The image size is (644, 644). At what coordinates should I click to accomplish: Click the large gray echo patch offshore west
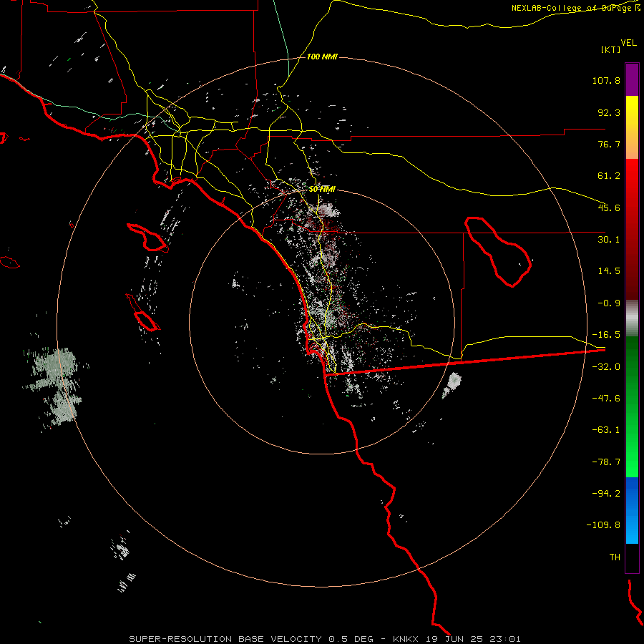point(55,386)
